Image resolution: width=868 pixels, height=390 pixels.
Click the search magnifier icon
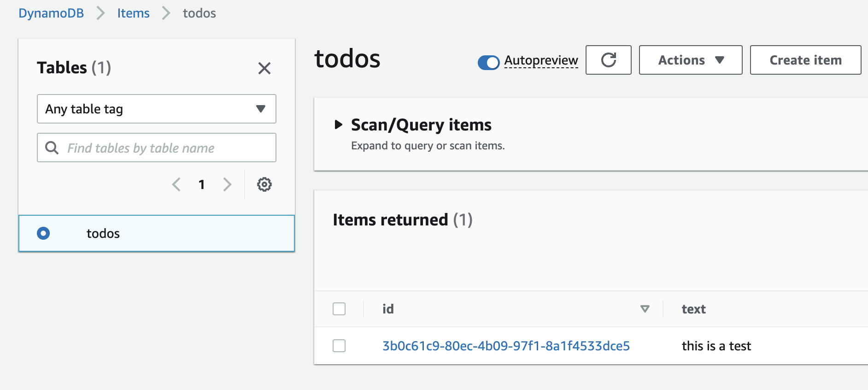[52, 148]
